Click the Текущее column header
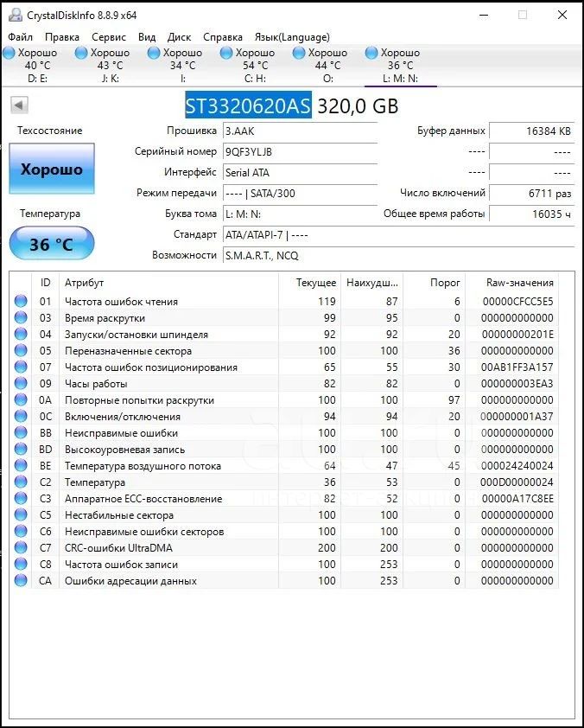 point(310,283)
